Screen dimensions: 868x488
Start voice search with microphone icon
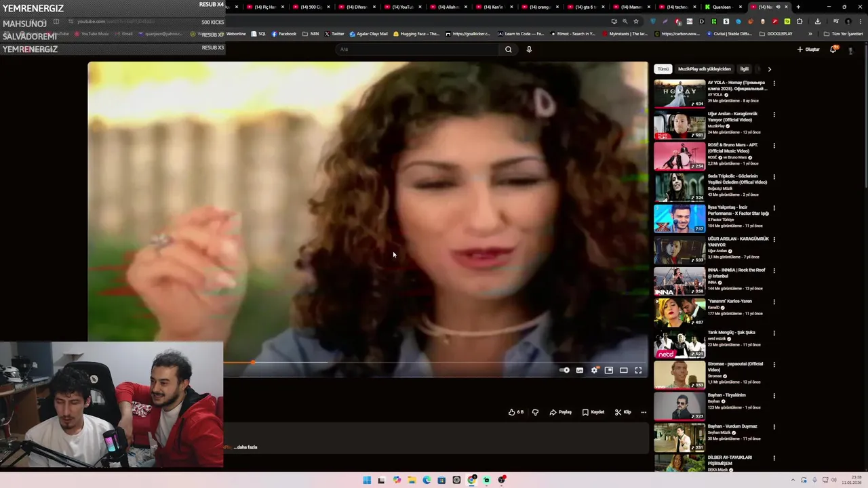(x=529, y=49)
